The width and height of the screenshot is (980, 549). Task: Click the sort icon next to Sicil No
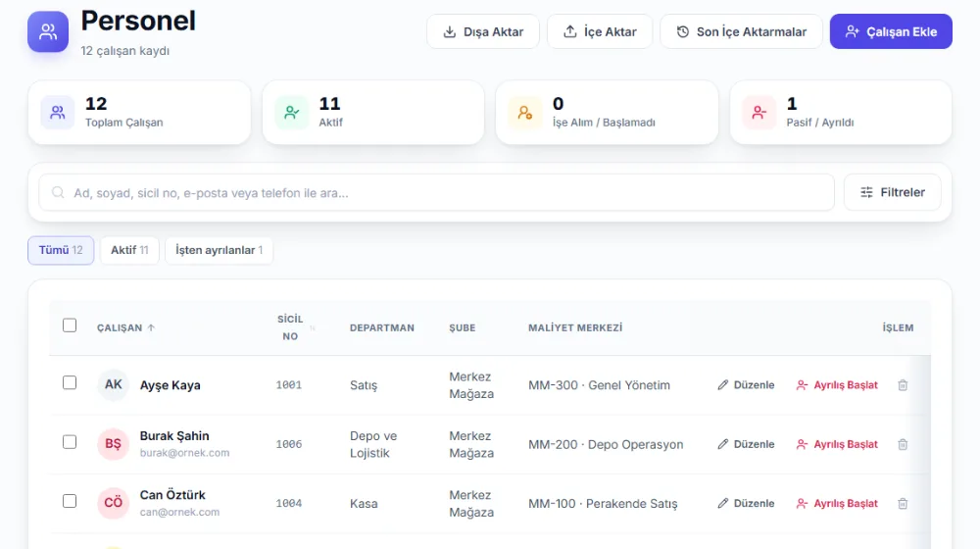point(312,327)
